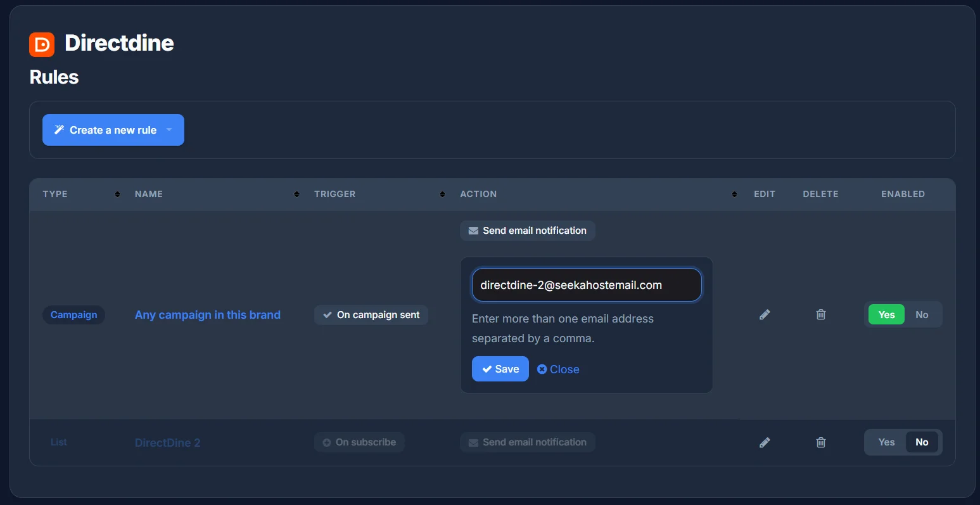This screenshot has width=980, height=505.
Task: Click the DELETE column header
Action: (820, 194)
